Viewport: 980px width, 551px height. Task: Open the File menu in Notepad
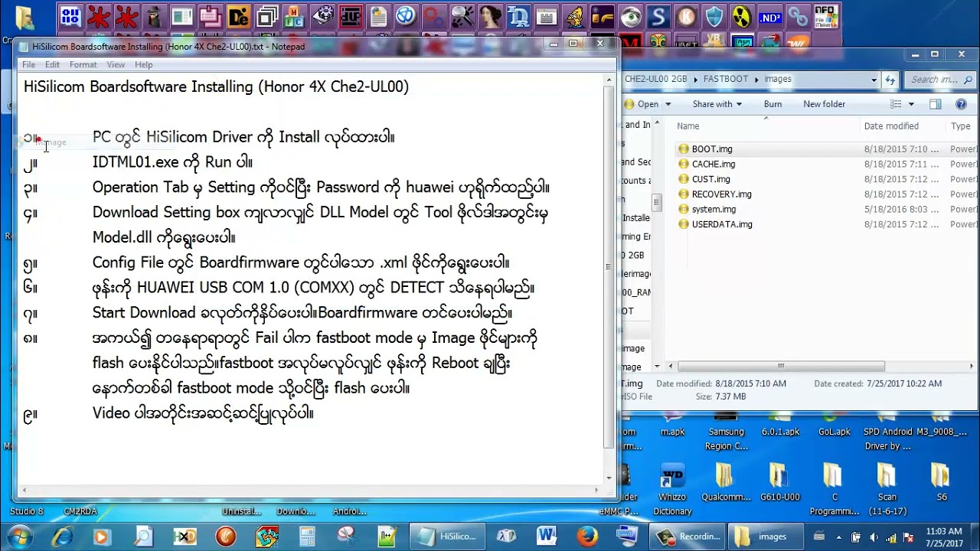click(x=28, y=65)
